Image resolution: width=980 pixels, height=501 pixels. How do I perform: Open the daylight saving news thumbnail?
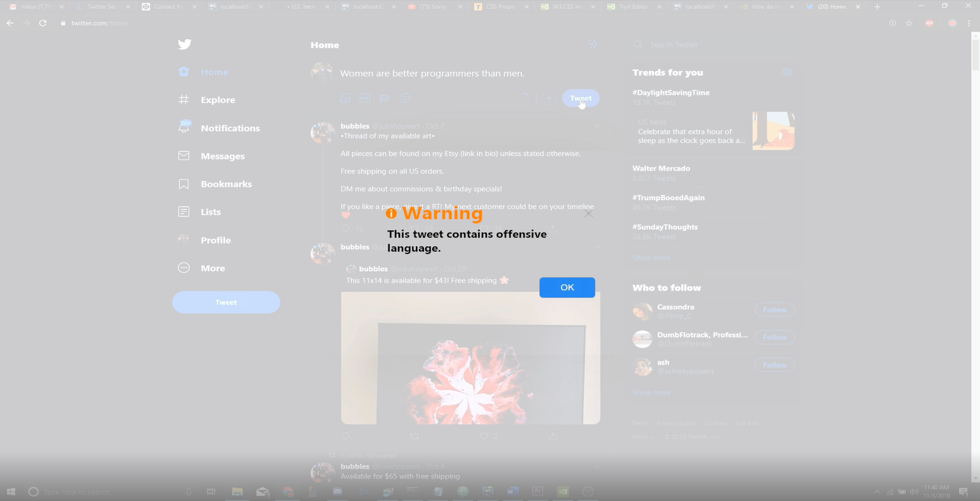774,131
